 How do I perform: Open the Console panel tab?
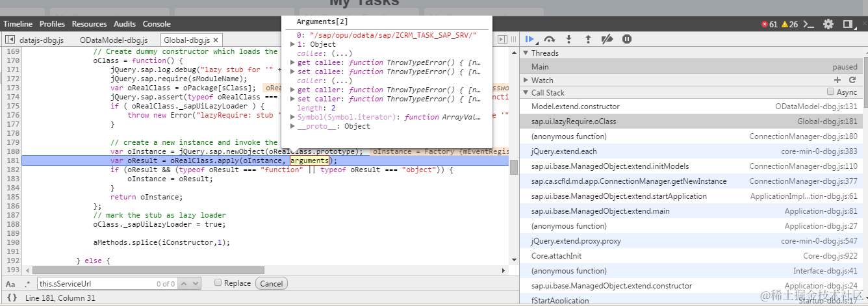tap(157, 24)
